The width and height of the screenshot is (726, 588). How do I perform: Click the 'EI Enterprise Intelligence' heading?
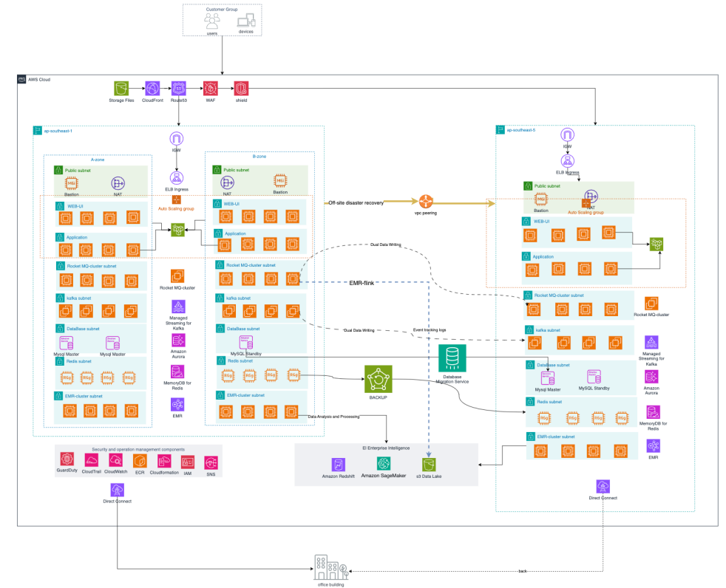[386, 448]
